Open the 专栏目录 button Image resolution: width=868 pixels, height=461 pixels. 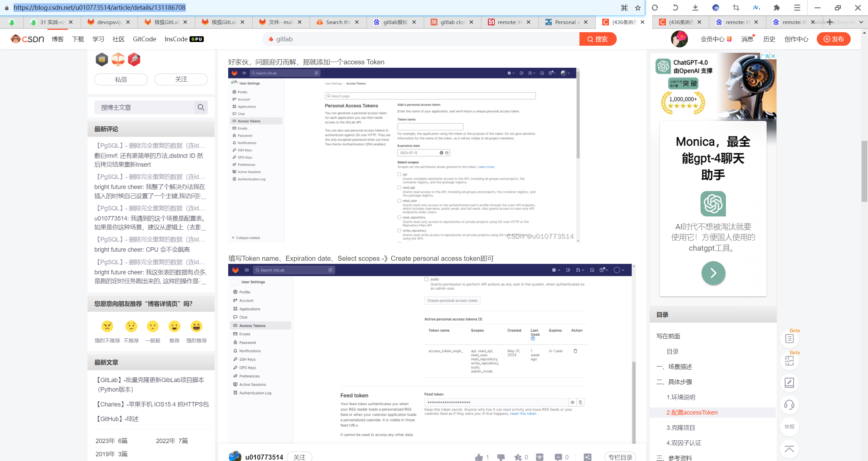tap(620, 457)
